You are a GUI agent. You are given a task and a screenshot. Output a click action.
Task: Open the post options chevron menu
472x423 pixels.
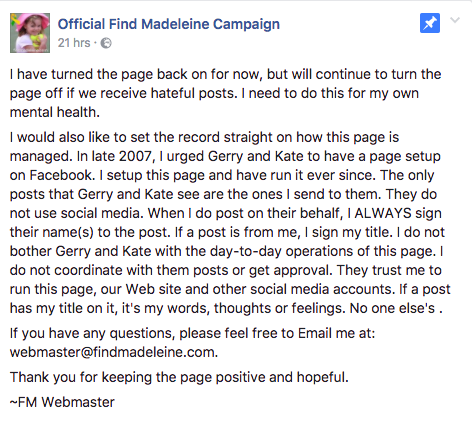point(455,20)
